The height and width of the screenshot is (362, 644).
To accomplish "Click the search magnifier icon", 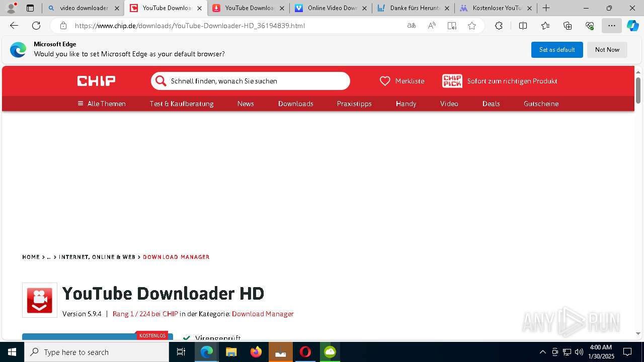I will [160, 81].
